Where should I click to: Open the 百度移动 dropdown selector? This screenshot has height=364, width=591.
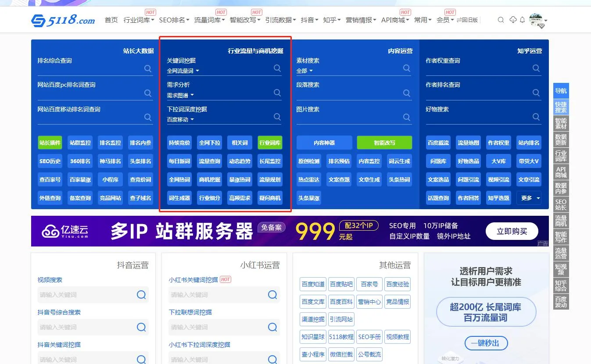click(180, 120)
